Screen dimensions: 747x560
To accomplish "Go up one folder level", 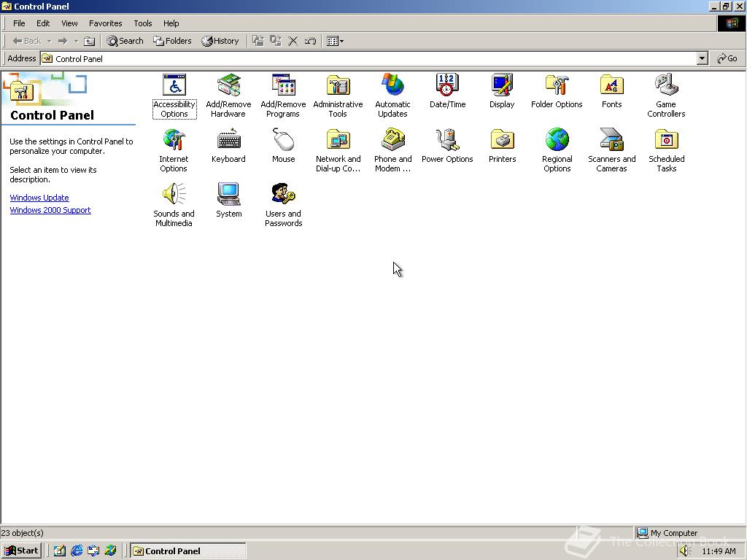I will (89, 41).
